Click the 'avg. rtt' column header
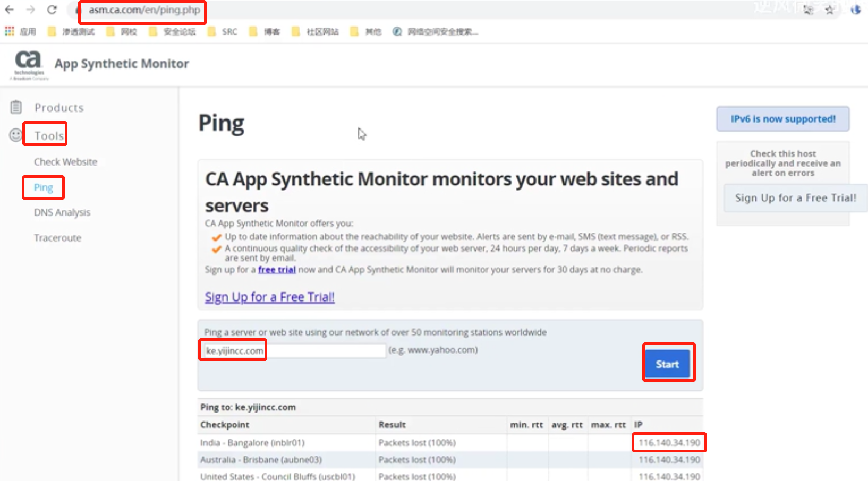868x481 pixels. [567, 425]
